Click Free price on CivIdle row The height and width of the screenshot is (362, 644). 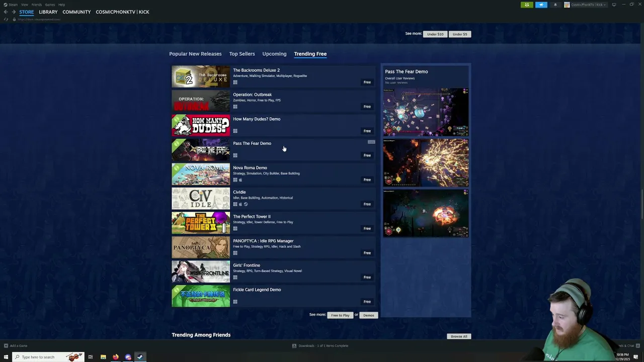click(x=367, y=204)
